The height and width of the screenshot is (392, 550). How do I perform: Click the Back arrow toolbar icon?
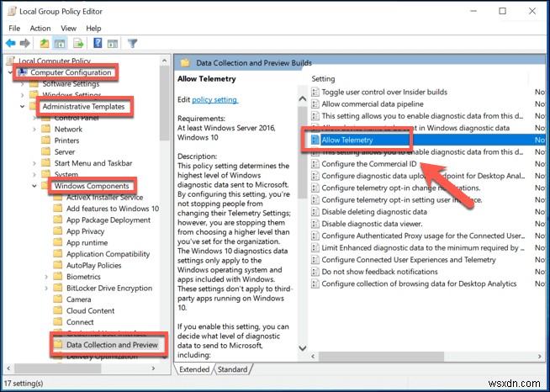(x=11, y=44)
